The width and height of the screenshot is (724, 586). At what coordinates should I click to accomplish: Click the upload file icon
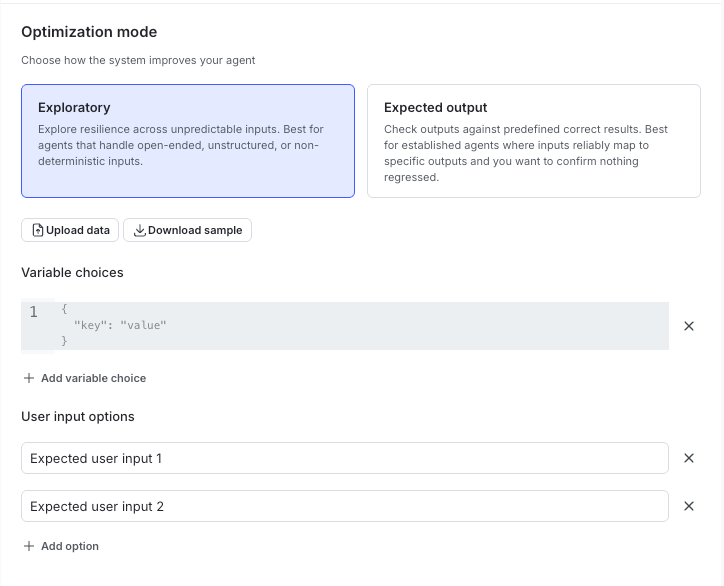coord(38,230)
